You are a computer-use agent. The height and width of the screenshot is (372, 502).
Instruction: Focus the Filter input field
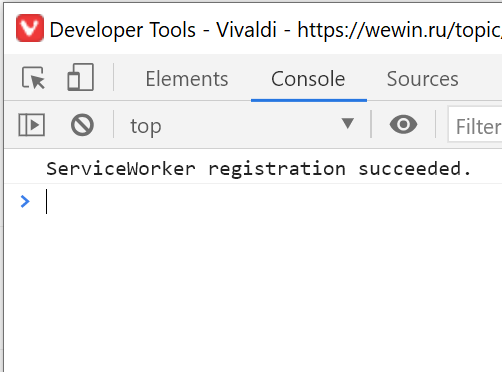tap(475, 125)
